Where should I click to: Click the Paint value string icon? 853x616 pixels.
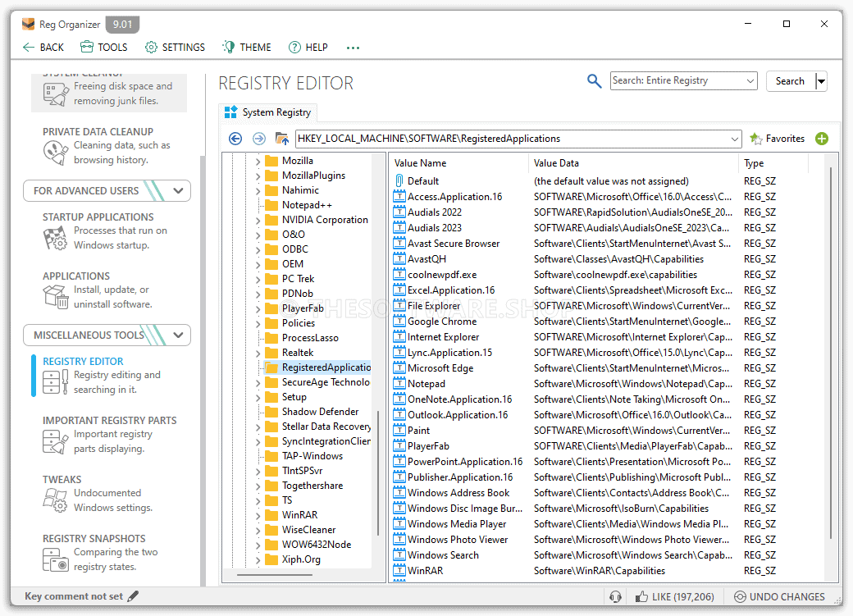399,431
